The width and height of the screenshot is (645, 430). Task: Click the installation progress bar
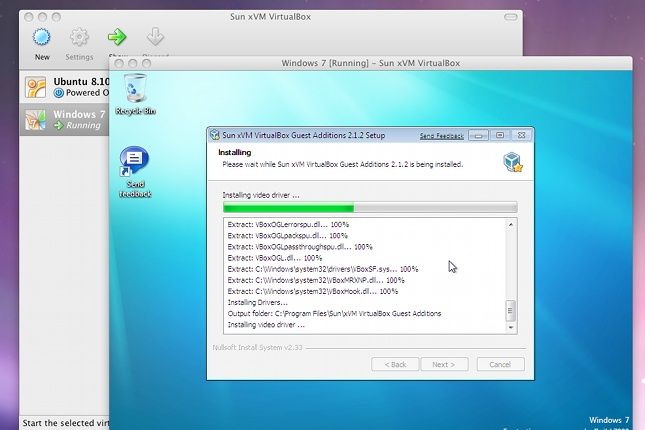tap(370, 208)
